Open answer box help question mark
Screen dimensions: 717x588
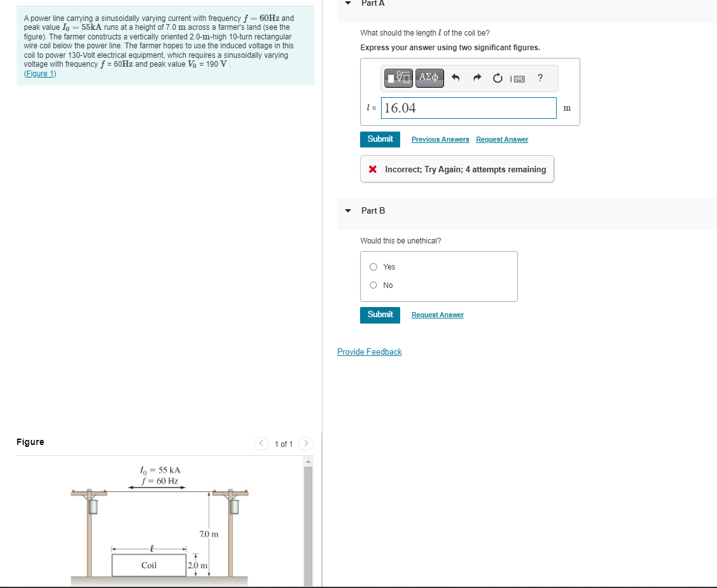540,78
